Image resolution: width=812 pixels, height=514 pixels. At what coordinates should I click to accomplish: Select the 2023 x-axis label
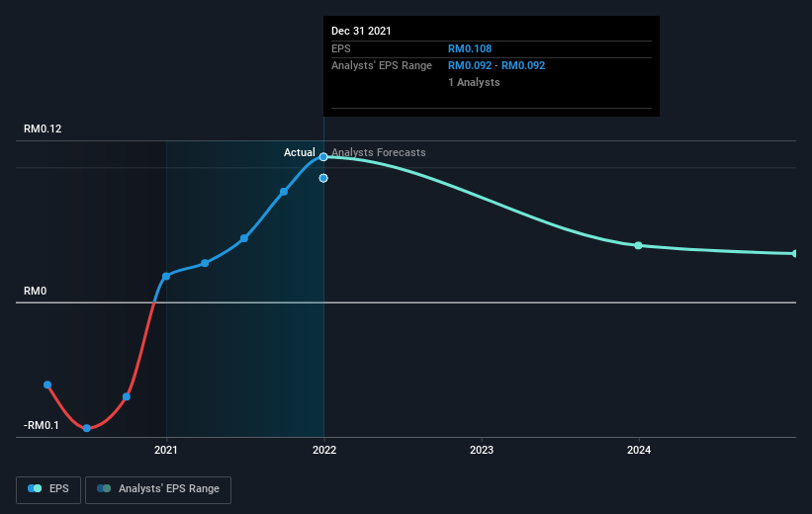coord(482,451)
